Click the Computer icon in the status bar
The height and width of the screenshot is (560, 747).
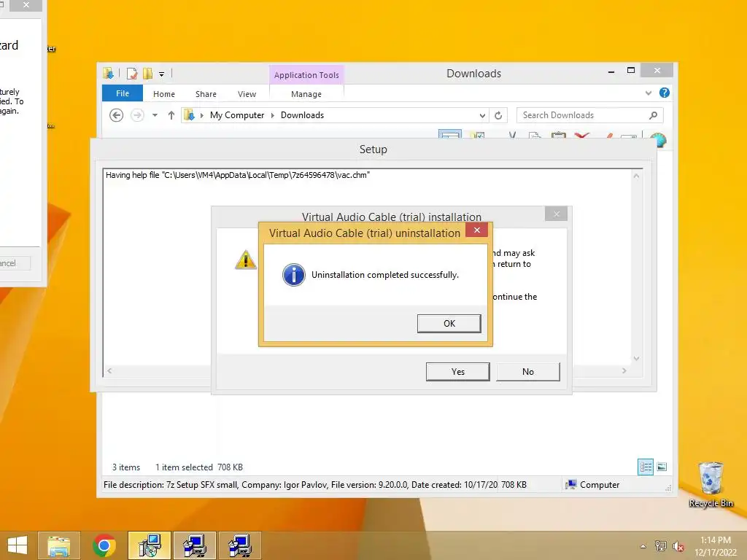pyautogui.click(x=570, y=485)
